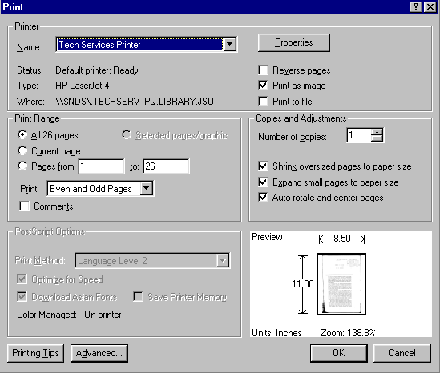Click the Units: Inches text in Preview

(276, 333)
